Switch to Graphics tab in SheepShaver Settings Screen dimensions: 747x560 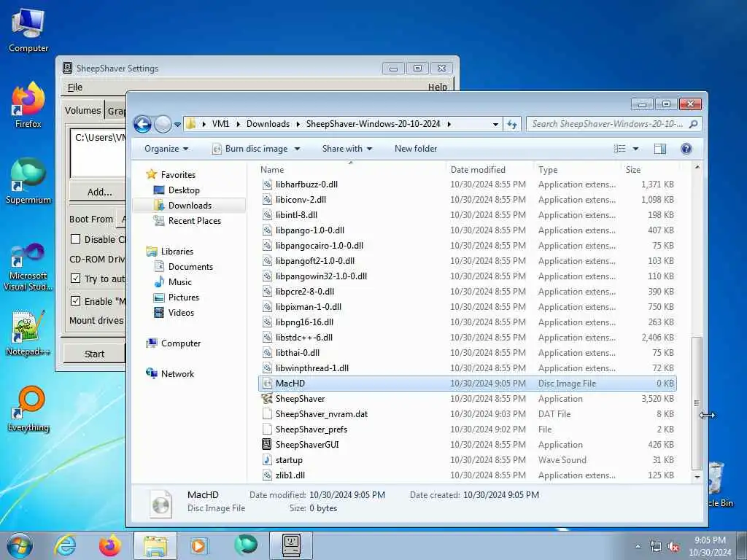[x=116, y=111]
